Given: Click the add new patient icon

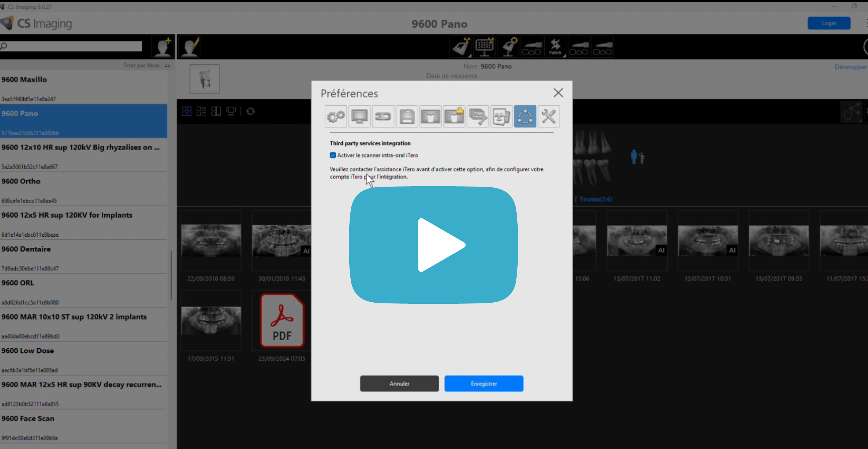Looking at the screenshot, I should (162, 47).
